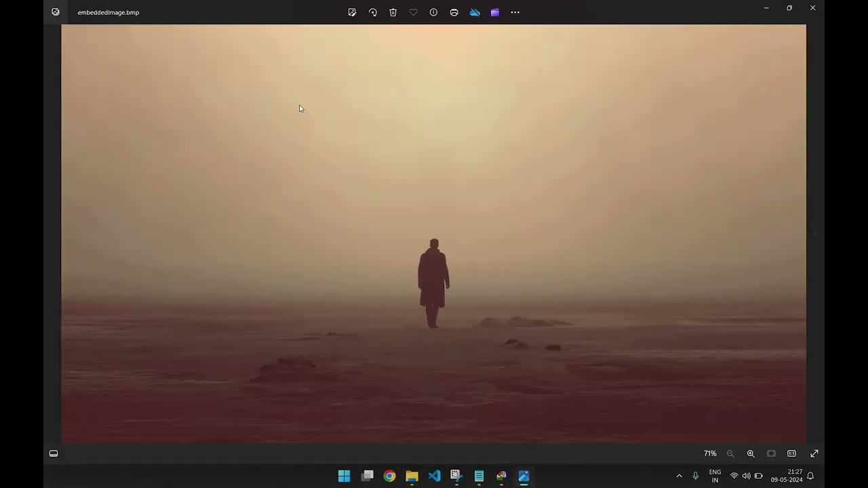Minimize the Photos window
The height and width of the screenshot is (488, 868).
(x=766, y=8)
